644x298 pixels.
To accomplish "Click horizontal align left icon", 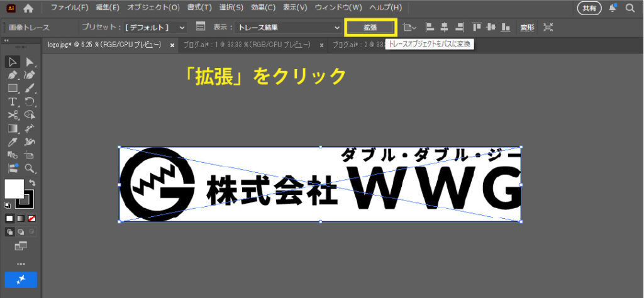I will pos(430,28).
